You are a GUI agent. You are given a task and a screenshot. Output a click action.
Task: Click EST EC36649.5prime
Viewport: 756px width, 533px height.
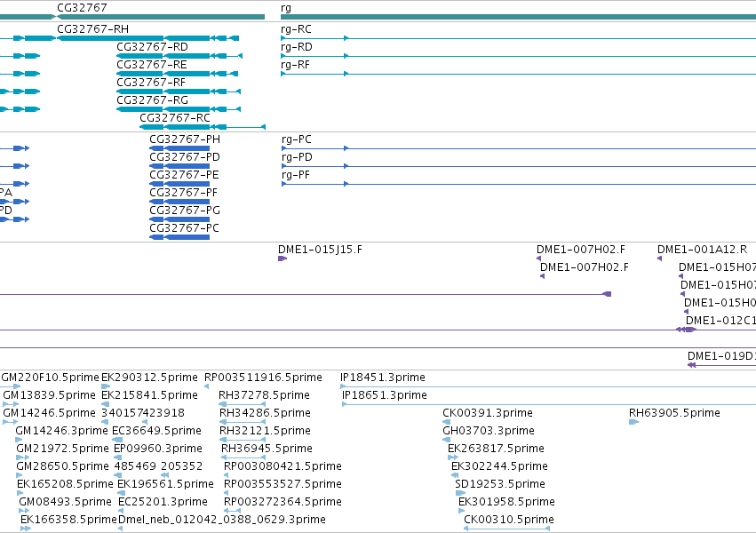156,431
